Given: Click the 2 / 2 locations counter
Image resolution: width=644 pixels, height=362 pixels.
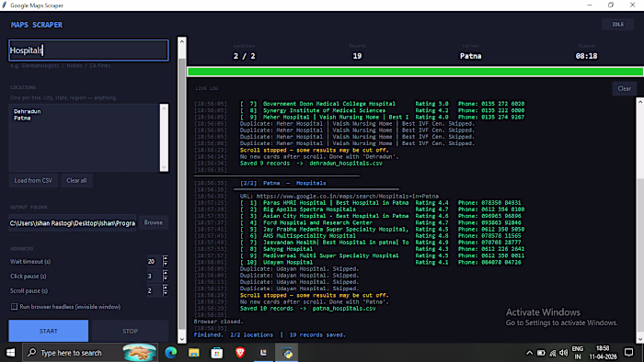Looking at the screenshot, I should [245, 56].
